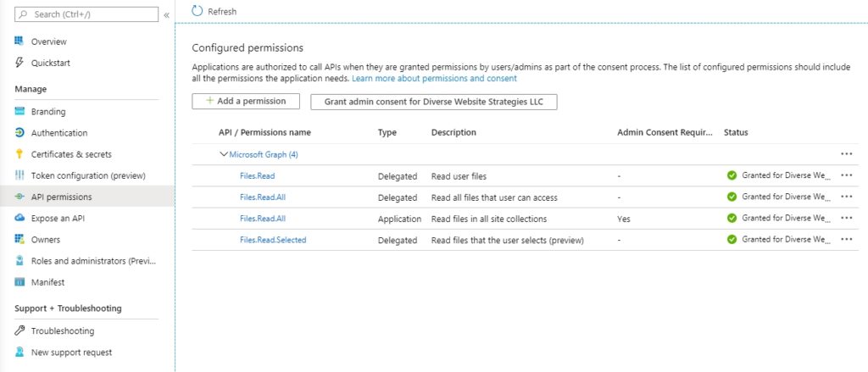
Task: Click the Troubleshooting wrench icon
Action: [x=19, y=330]
